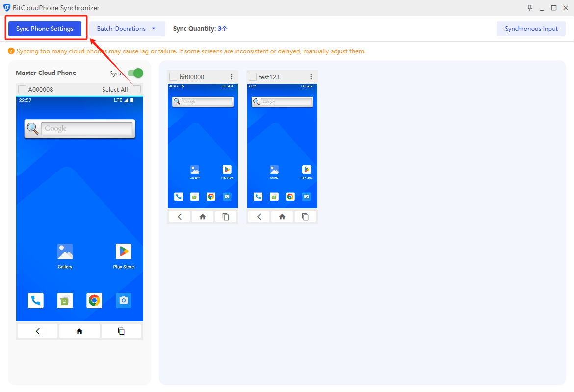Viewport: 574px width, 392px height.
Task: Turn off the Sync toggle switch
Action: coord(135,73)
